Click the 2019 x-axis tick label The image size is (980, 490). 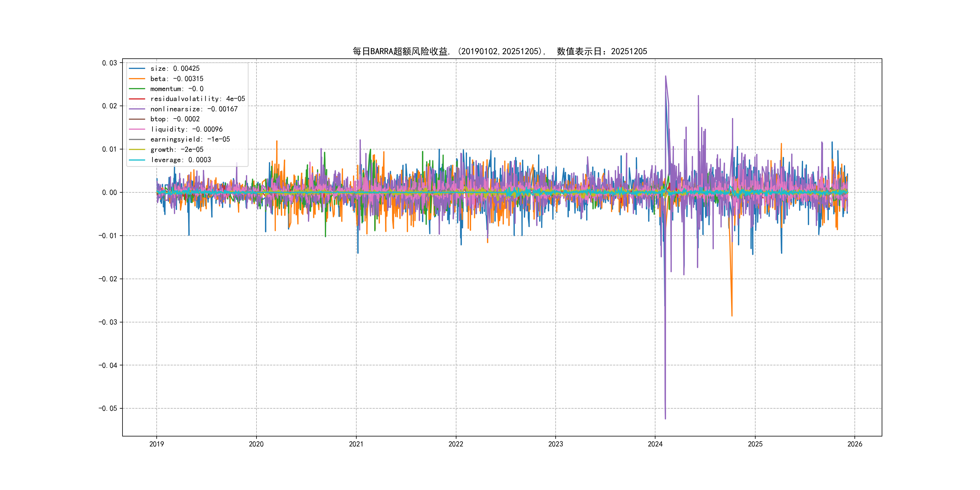coord(156,444)
